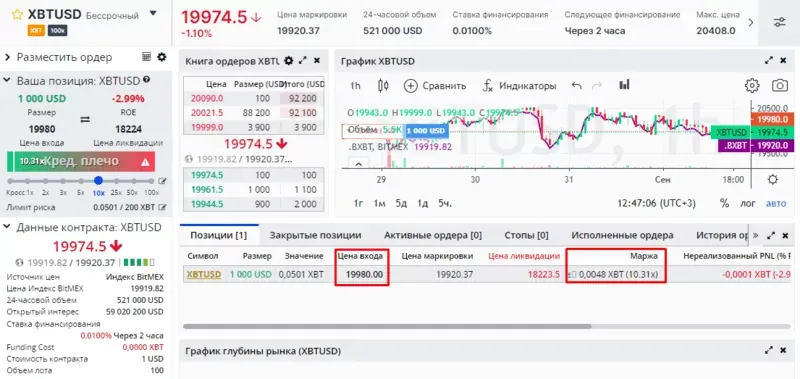Click the horizontal scrollbar in positions table
Viewport: 800px width, 379px height.
tap(387, 326)
